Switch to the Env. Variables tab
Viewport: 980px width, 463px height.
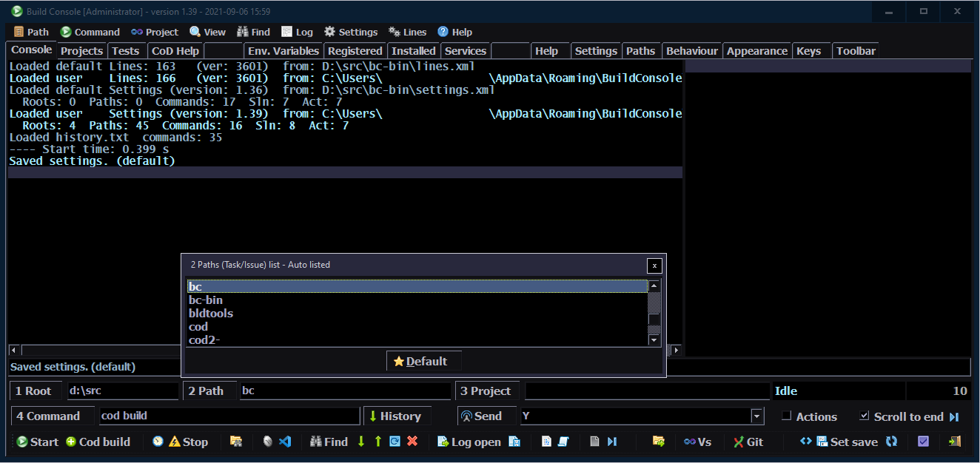[283, 51]
